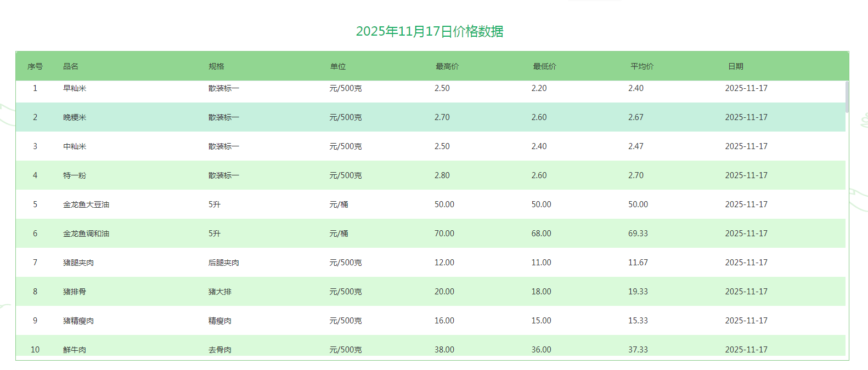Click 金龙鱼调和油 product name
This screenshot has width=868, height=370.
coord(86,234)
